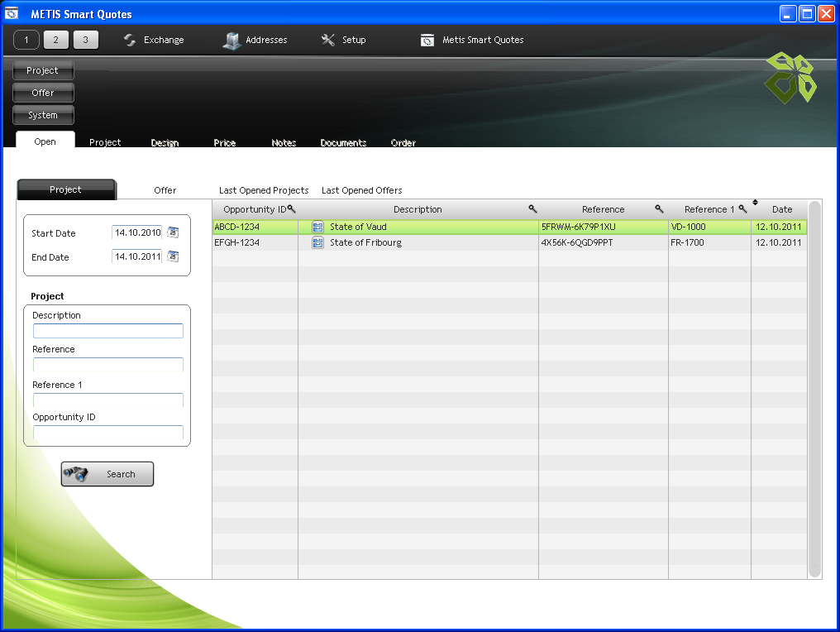This screenshot has width=840, height=632.
Task: Click the Exchange arrows icon
Action: click(x=130, y=41)
